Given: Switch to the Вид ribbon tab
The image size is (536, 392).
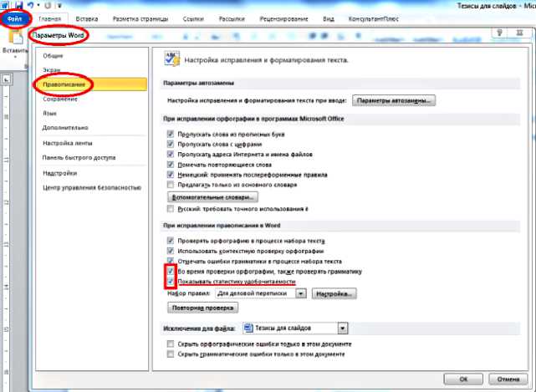Looking at the screenshot, I should 329,19.
